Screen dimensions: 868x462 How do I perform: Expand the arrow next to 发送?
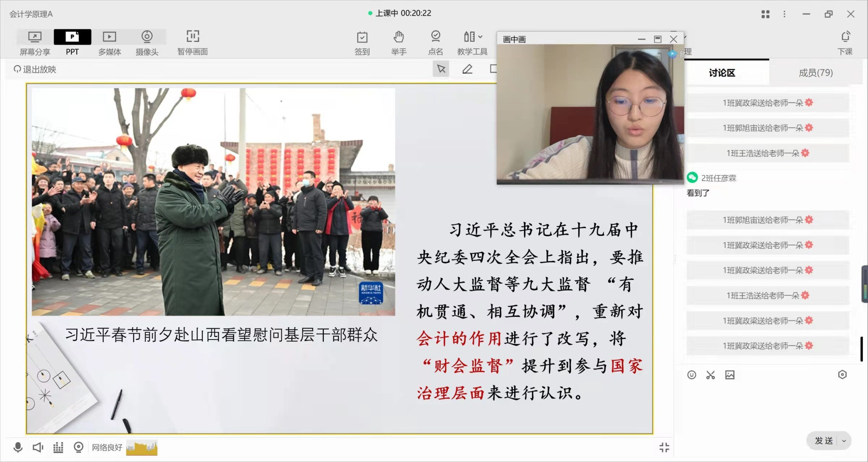click(x=844, y=441)
